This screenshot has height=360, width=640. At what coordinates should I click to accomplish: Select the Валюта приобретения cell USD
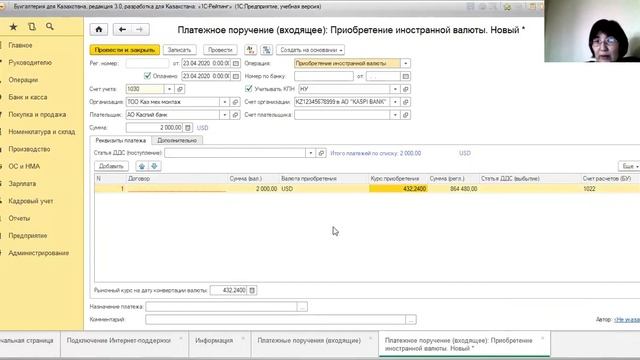pos(324,189)
